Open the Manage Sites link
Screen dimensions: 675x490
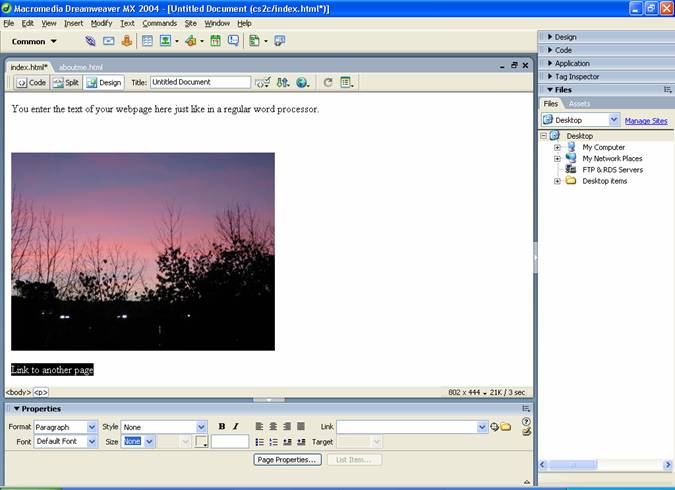coord(646,121)
